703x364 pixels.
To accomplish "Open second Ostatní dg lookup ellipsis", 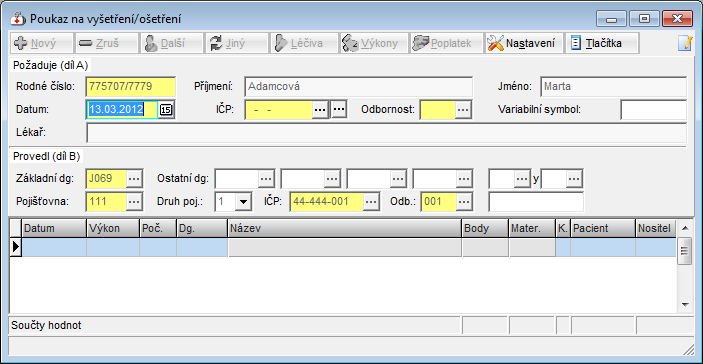I will (x=332, y=178).
